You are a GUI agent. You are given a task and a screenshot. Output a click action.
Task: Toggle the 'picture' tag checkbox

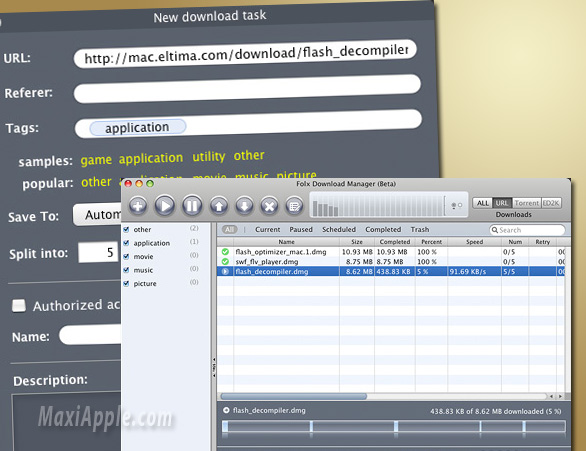126,284
